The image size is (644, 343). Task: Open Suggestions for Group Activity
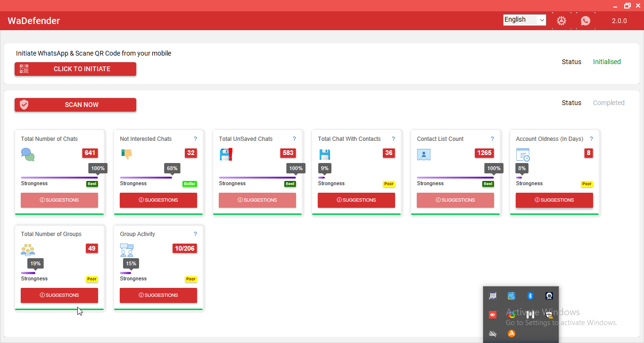pos(158,295)
